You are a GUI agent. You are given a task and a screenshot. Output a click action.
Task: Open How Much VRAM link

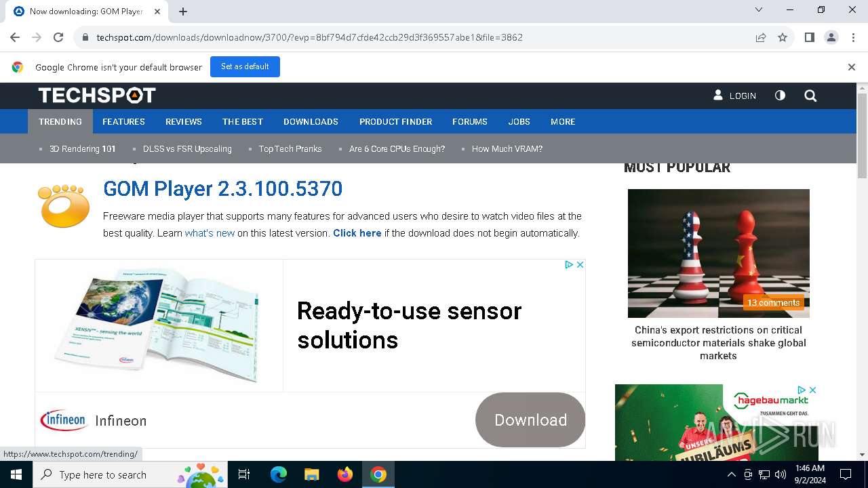point(507,149)
